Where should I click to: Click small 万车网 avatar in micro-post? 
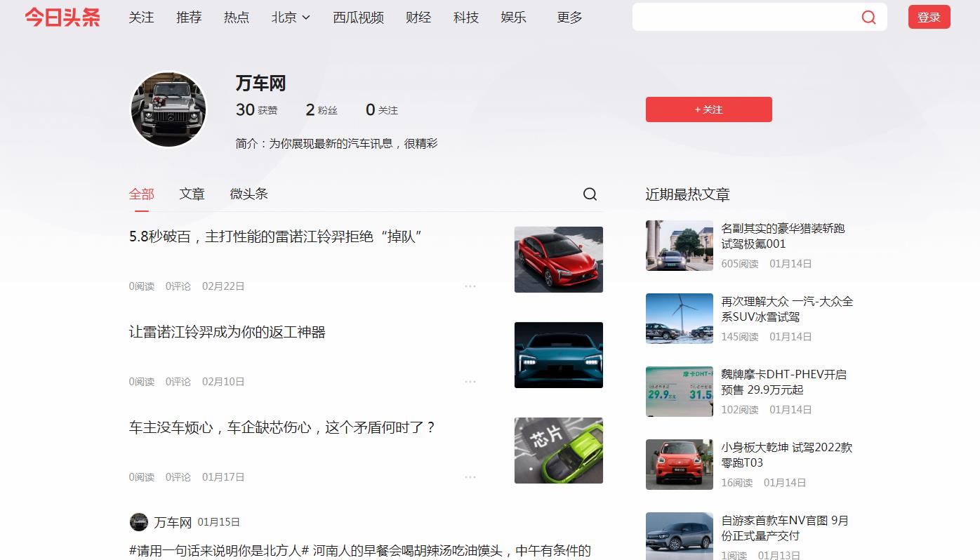(x=139, y=522)
